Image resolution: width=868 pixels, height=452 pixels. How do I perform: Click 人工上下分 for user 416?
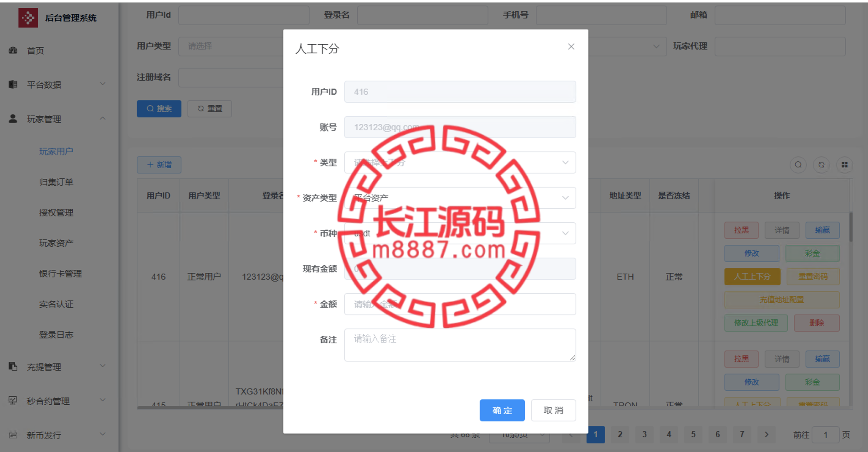pyautogui.click(x=752, y=277)
